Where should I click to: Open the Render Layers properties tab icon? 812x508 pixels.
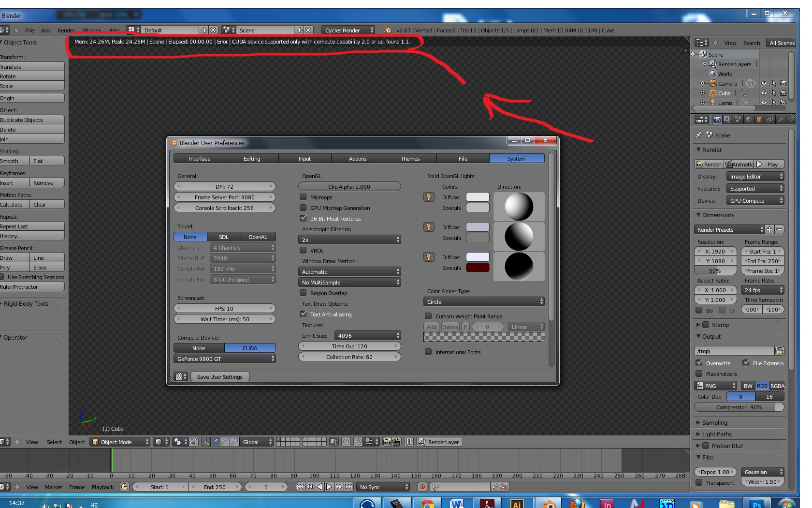tap(727, 120)
